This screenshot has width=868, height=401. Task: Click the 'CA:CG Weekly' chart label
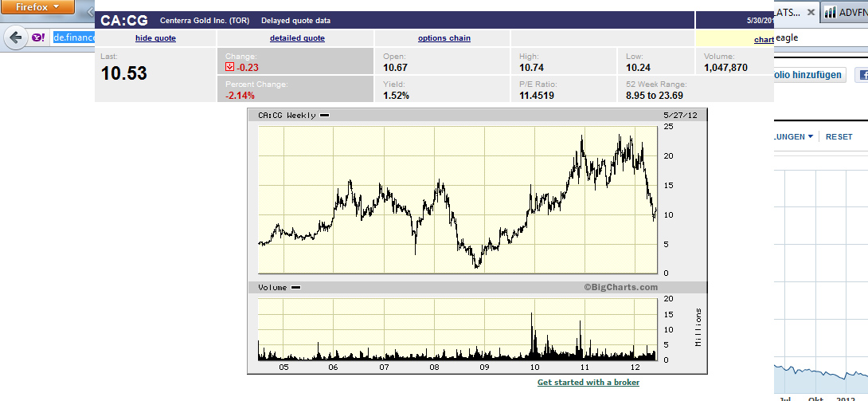pyautogui.click(x=287, y=116)
